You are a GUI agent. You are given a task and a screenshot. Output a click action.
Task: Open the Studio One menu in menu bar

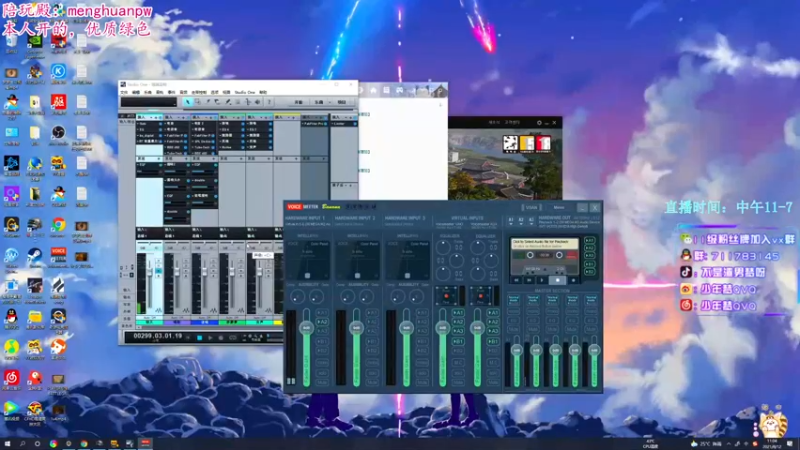[244, 92]
